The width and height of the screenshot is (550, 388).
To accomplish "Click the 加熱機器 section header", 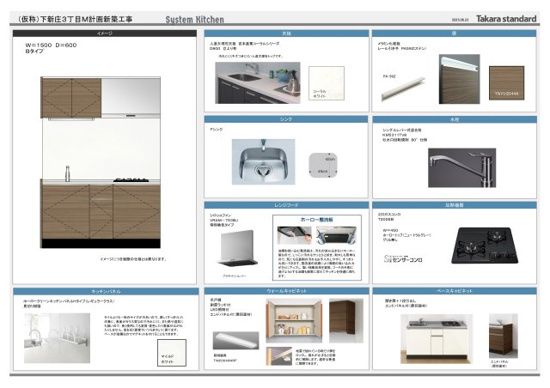I will (454, 205).
